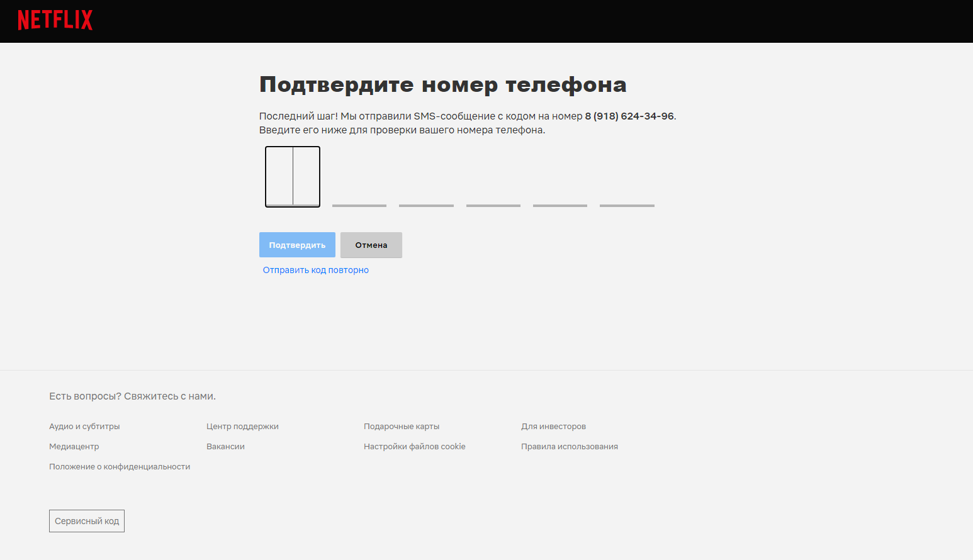Open Центр поддержки footer link

pos(242,427)
